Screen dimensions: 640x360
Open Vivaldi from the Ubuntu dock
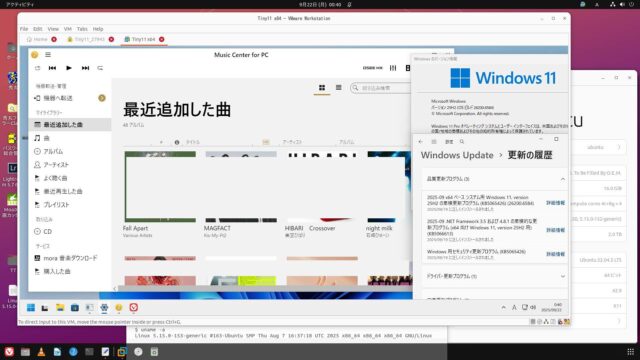9,352
